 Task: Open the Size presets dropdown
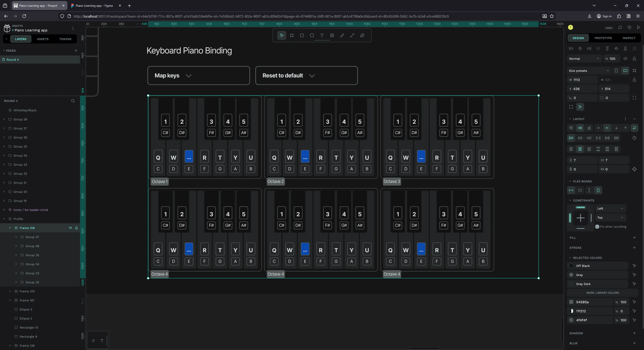point(589,70)
